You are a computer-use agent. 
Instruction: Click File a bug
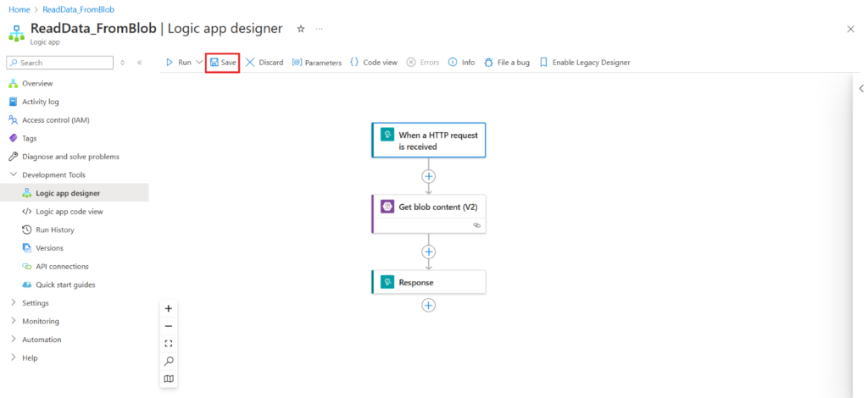[507, 63]
